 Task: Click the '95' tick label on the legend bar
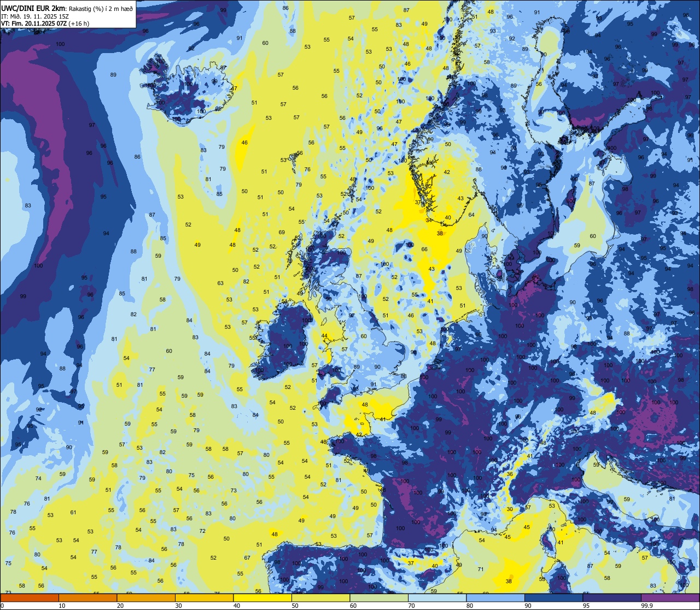586,606
